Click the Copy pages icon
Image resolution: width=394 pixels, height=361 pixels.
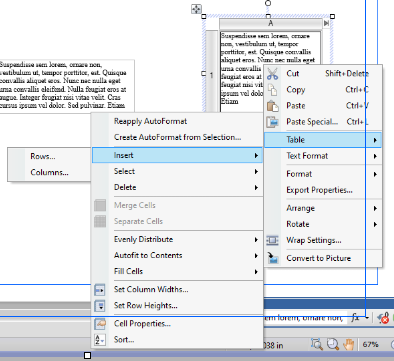click(272, 90)
